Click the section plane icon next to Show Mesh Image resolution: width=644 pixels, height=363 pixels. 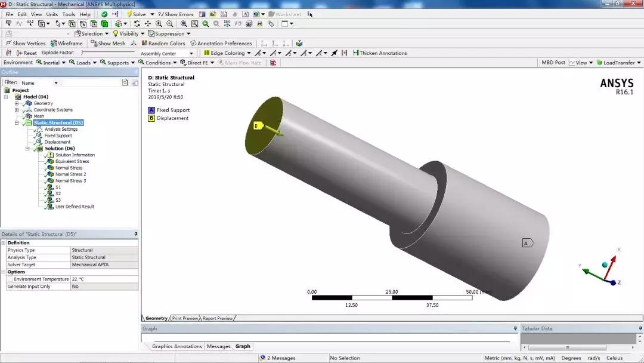coord(134,43)
